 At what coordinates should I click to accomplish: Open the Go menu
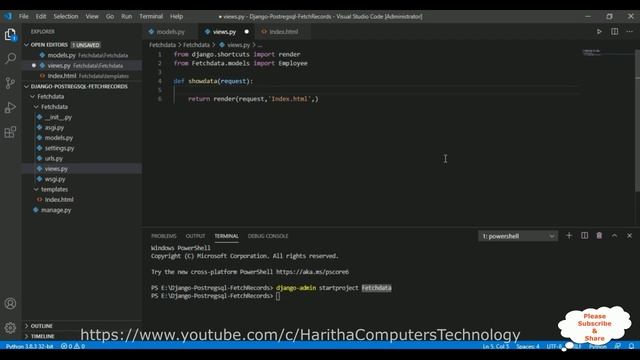coord(110,16)
